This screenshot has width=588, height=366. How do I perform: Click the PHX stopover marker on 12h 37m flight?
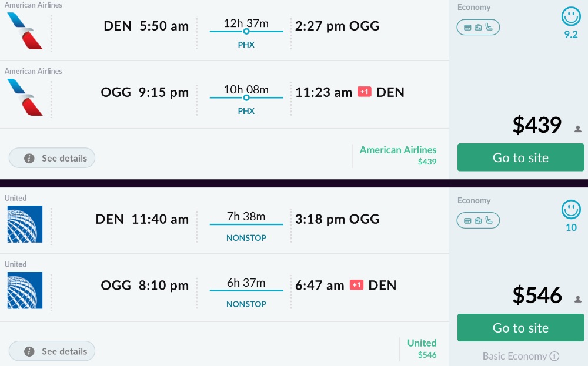(x=246, y=32)
